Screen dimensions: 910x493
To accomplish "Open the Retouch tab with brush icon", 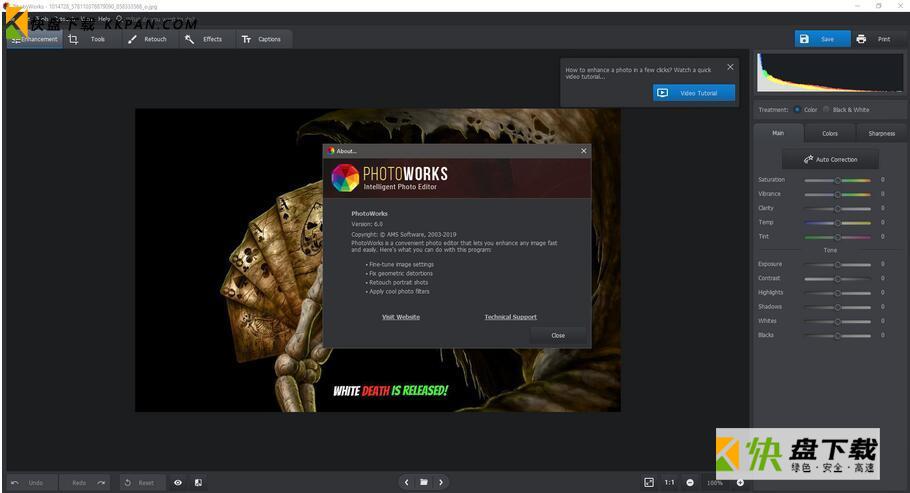I will click(148, 39).
